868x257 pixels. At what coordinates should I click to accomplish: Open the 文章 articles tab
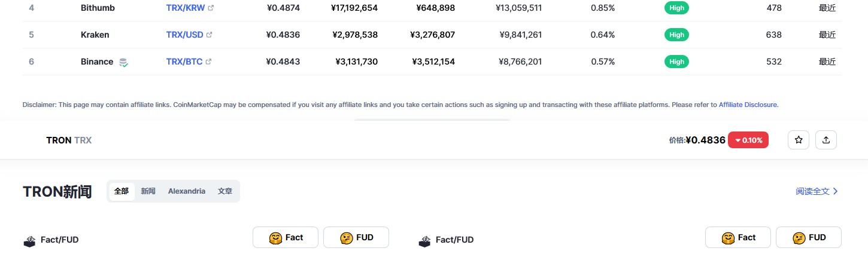pos(225,191)
